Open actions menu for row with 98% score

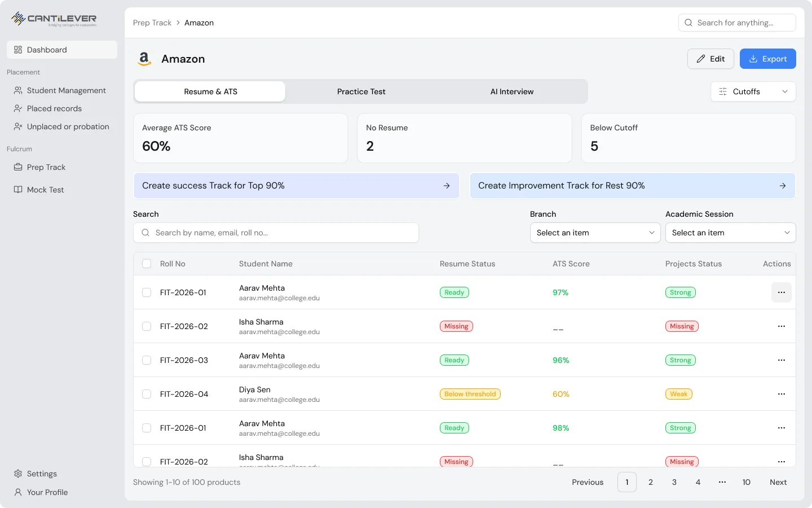tap(782, 428)
